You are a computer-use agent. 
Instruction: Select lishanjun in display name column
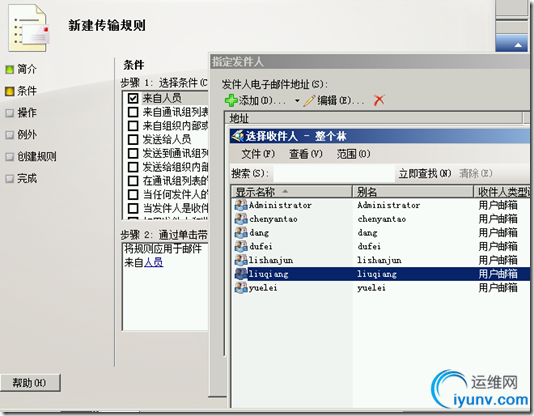pyautogui.click(x=271, y=260)
